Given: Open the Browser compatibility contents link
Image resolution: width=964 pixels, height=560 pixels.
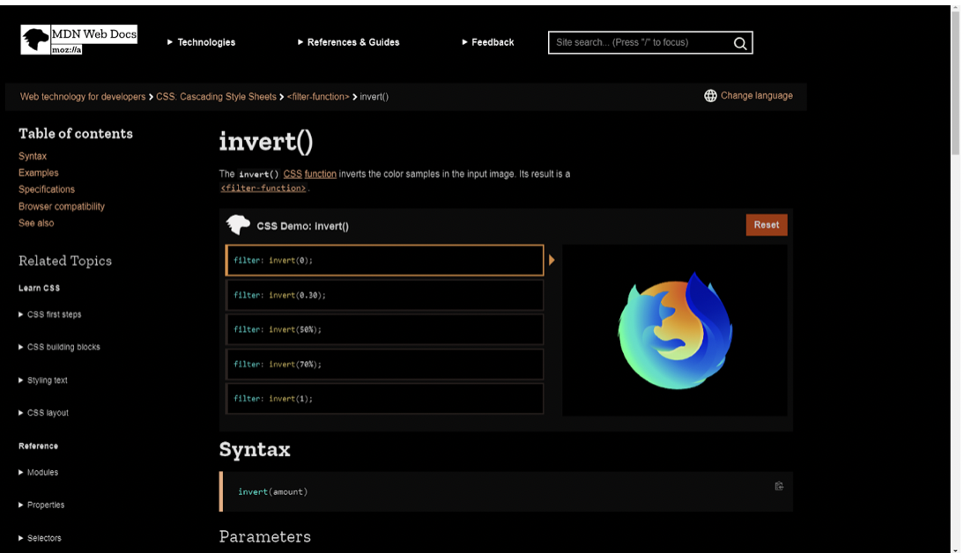Looking at the screenshot, I should (x=62, y=206).
